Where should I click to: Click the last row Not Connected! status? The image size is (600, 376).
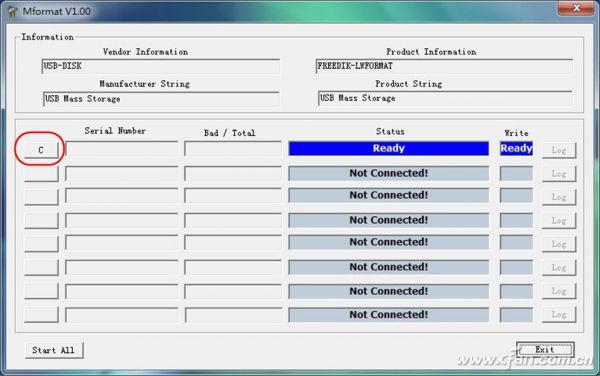tap(388, 314)
